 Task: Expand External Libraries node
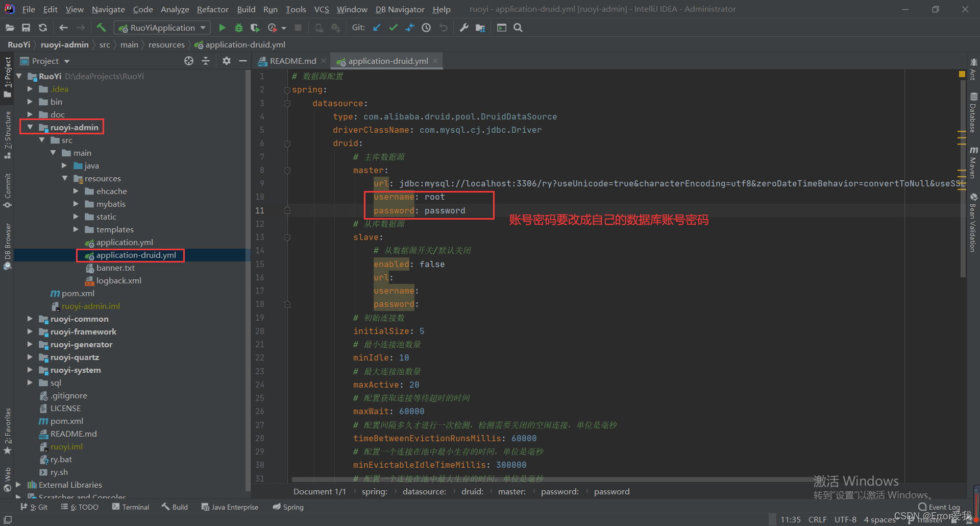point(18,485)
